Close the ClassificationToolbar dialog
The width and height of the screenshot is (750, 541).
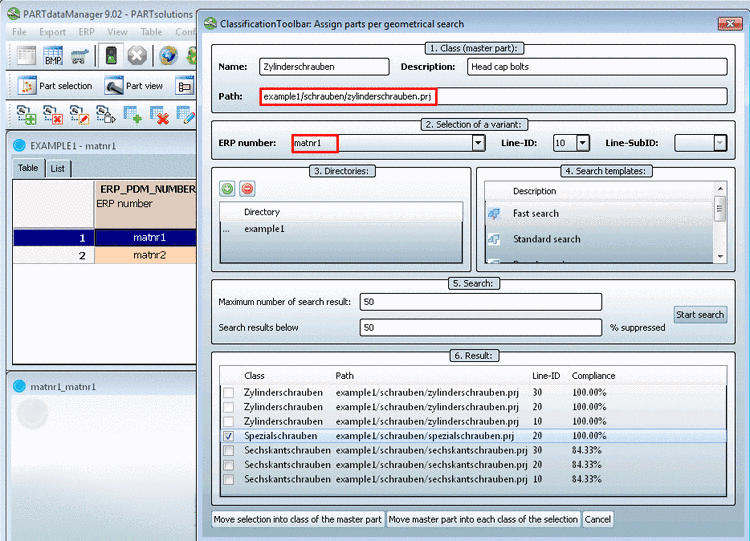coord(729,24)
